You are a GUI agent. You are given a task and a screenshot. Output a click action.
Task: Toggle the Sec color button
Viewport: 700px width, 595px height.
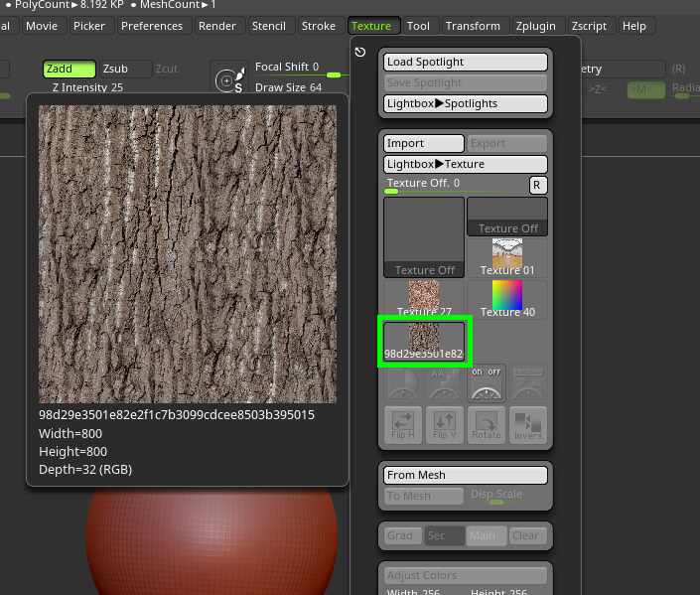coord(443,535)
